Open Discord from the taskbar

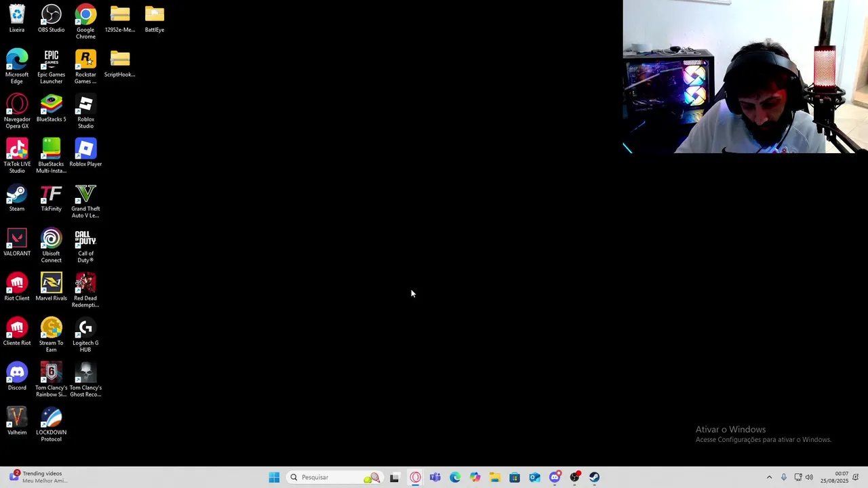(x=555, y=477)
